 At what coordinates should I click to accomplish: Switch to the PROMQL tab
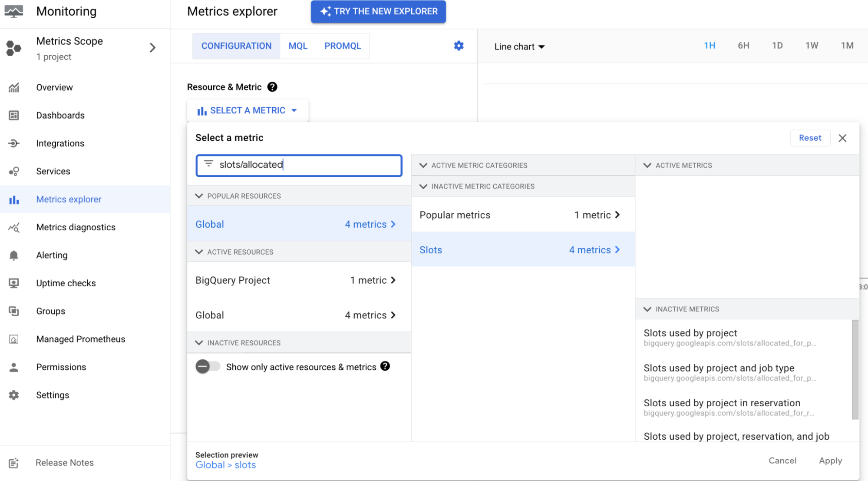343,46
